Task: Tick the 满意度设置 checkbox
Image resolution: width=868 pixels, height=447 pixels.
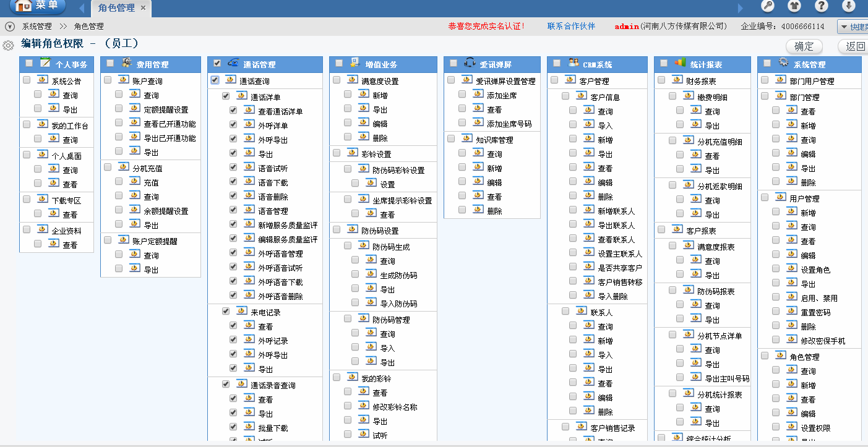Action: (x=337, y=80)
